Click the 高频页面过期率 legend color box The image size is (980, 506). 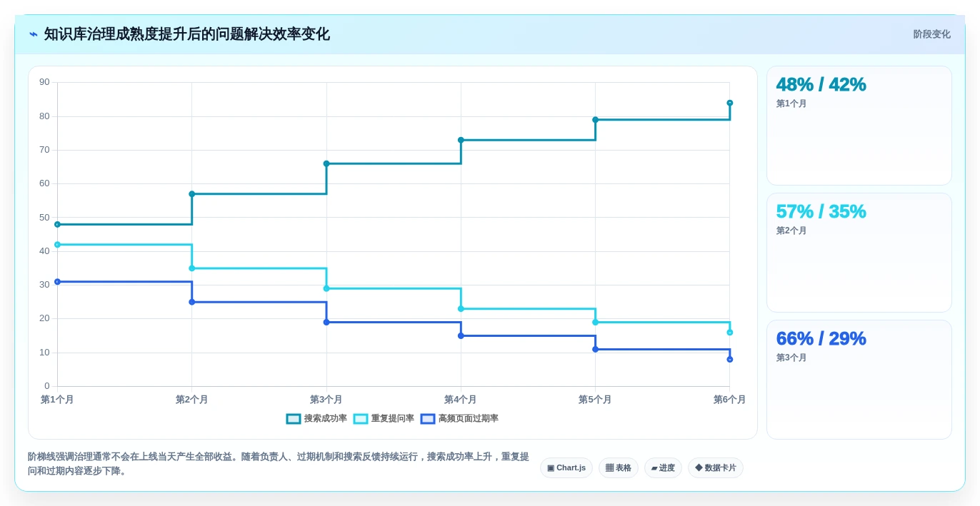[427, 419]
